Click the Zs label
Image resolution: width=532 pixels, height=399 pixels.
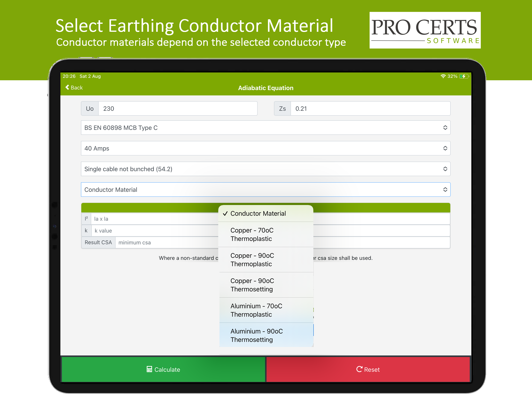[x=282, y=109]
